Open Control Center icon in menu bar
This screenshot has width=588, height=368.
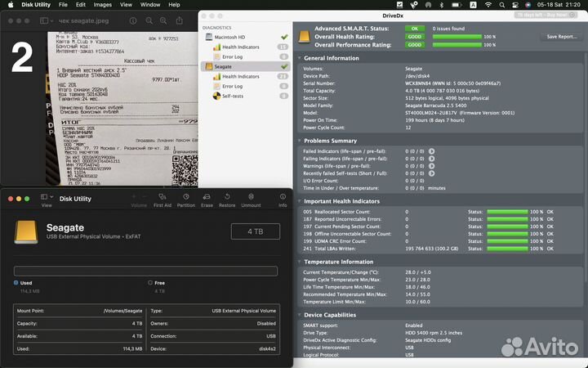pyautogui.click(x=515, y=5)
